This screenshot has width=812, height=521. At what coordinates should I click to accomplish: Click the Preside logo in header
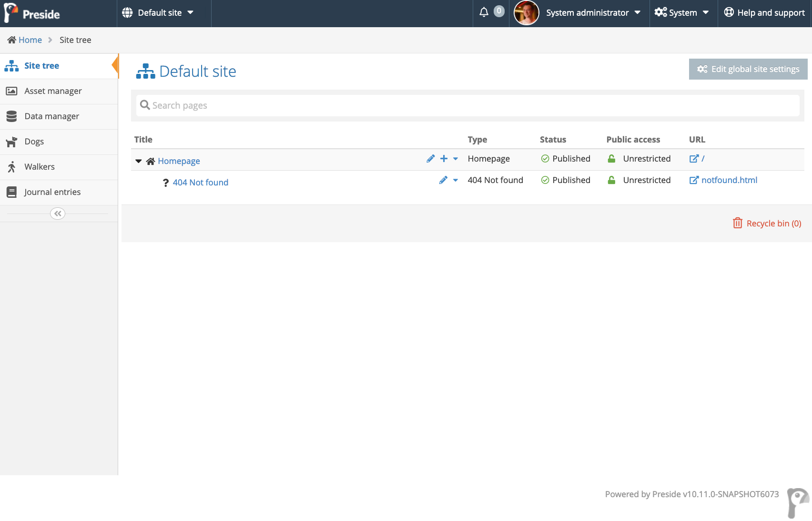[32, 13]
